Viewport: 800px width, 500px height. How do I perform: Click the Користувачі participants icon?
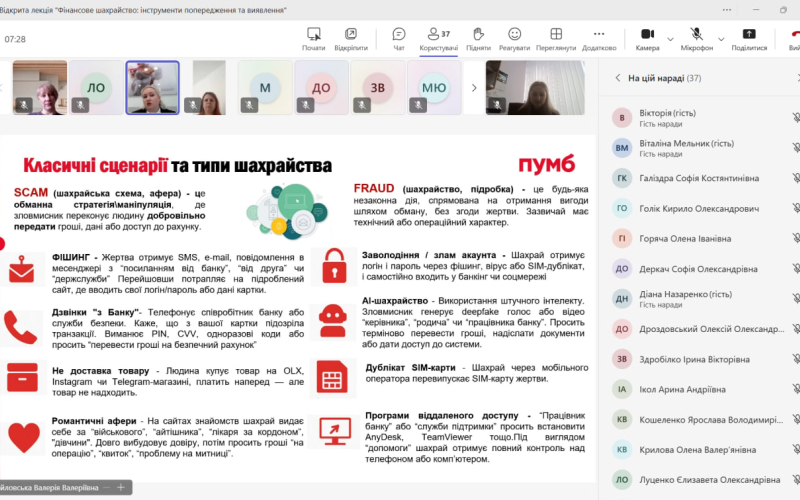click(438, 38)
